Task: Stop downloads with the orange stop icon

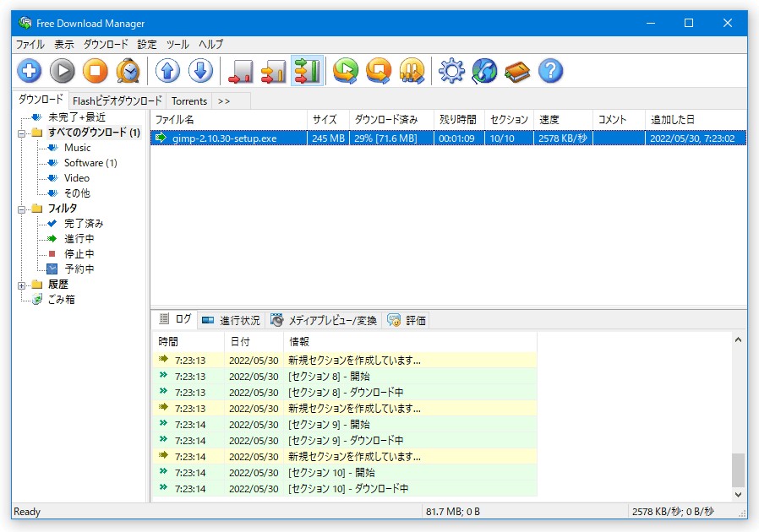Action: click(96, 71)
